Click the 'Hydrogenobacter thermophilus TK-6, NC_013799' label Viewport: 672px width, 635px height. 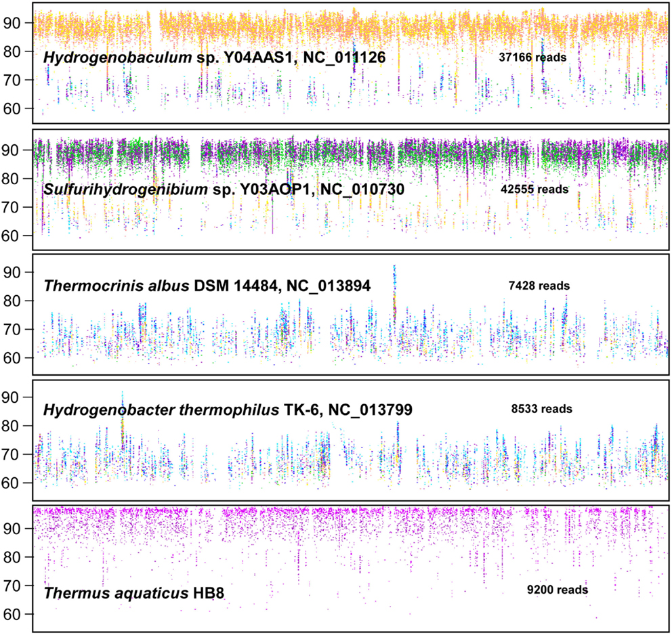pos(228,410)
